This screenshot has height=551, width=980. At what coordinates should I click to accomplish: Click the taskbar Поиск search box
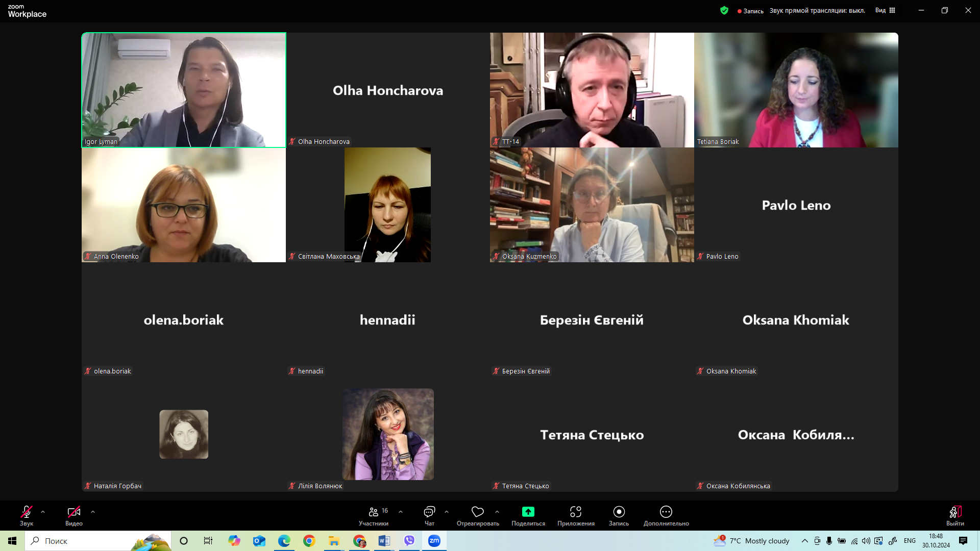99,541
